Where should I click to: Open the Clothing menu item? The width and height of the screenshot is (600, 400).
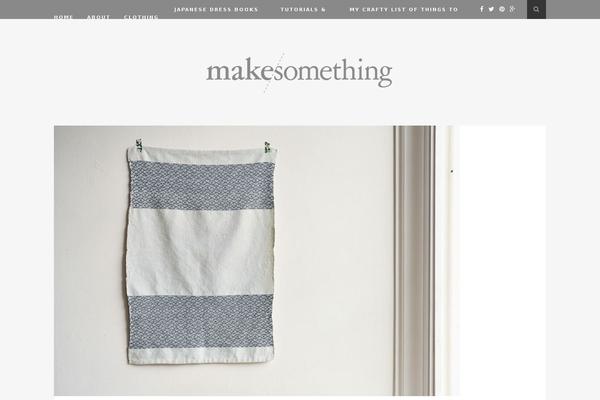point(141,17)
